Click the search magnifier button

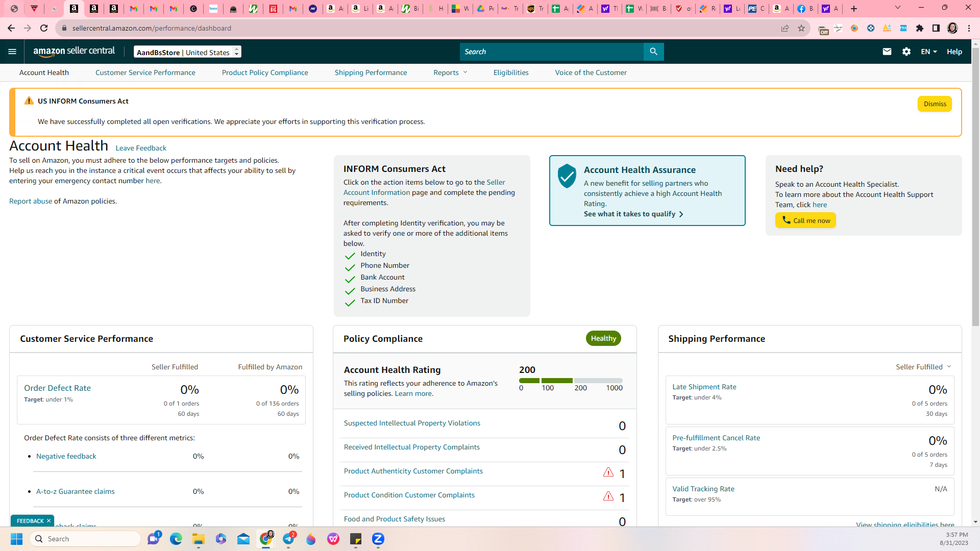point(653,52)
